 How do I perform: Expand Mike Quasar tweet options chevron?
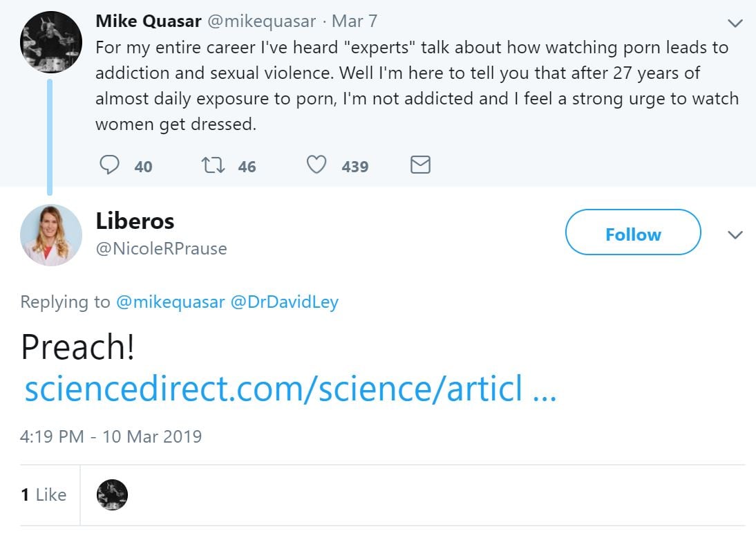(735, 23)
